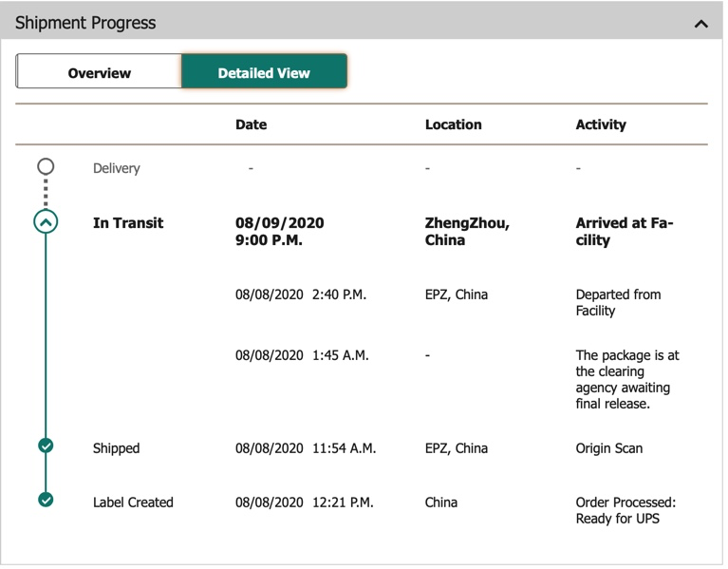Click the In Transit status label
Screen dimensions: 728x569
pos(128,223)
